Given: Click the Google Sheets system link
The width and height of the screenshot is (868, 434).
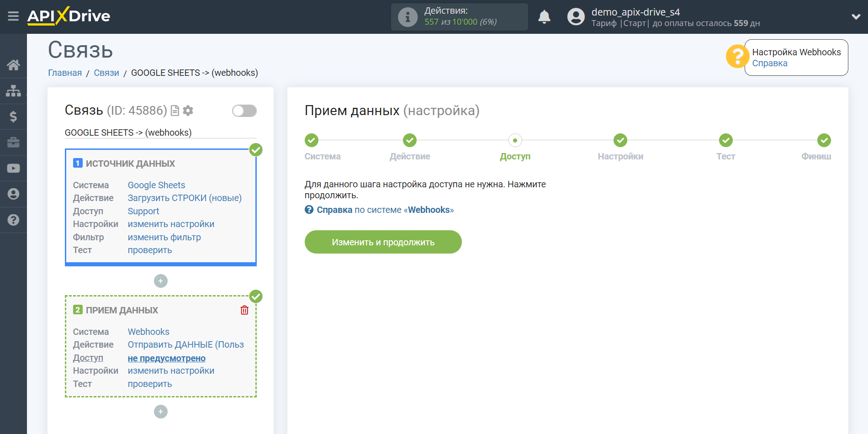Looking at the screenshot, I should click(156, 185).
